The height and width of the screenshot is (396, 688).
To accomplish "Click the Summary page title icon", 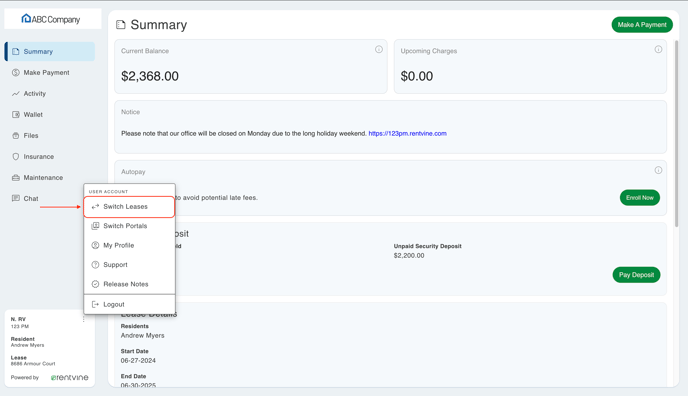I will tap(121, 25).
